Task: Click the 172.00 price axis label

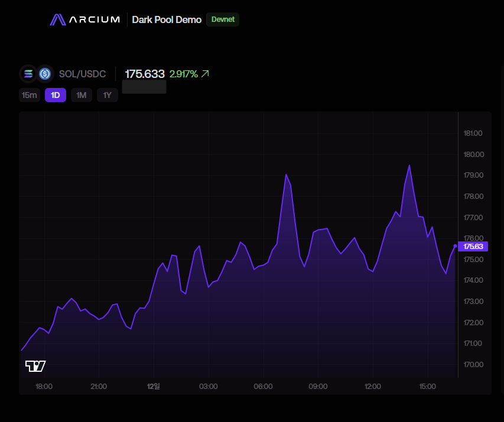Action: point(473,322)
